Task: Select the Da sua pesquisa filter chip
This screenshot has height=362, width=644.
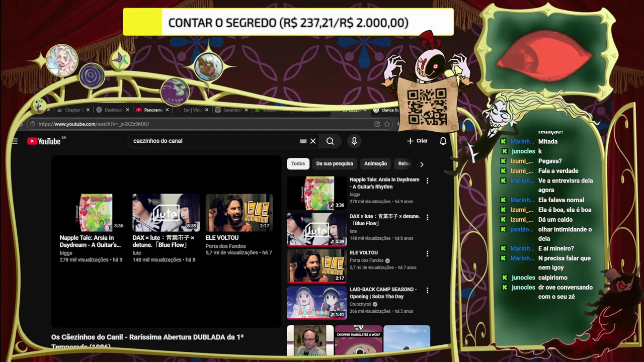Action: (x=335, y=163)
